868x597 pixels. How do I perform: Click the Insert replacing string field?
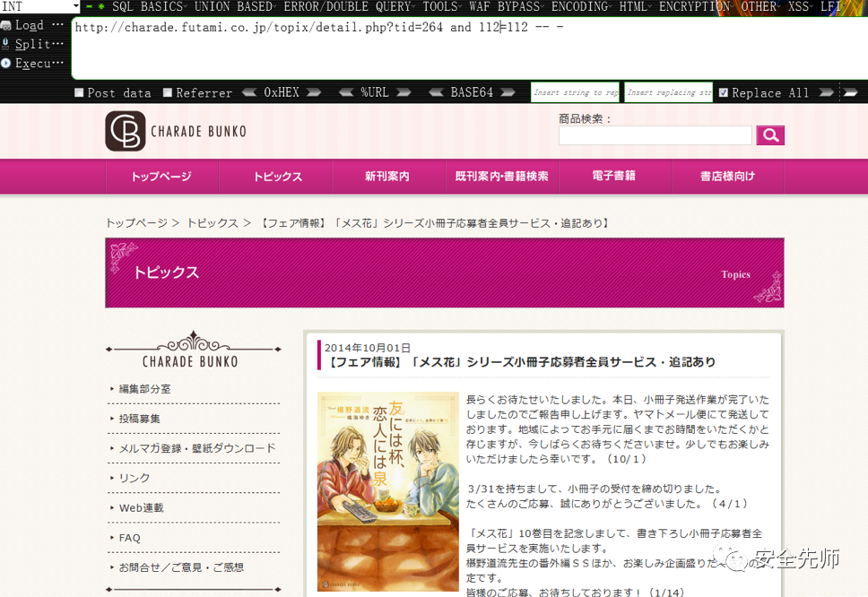coord(669,92)
